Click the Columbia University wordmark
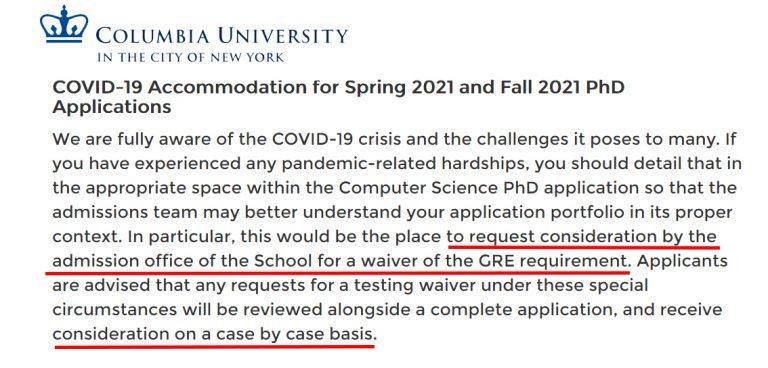 click(x=222, y=36)
